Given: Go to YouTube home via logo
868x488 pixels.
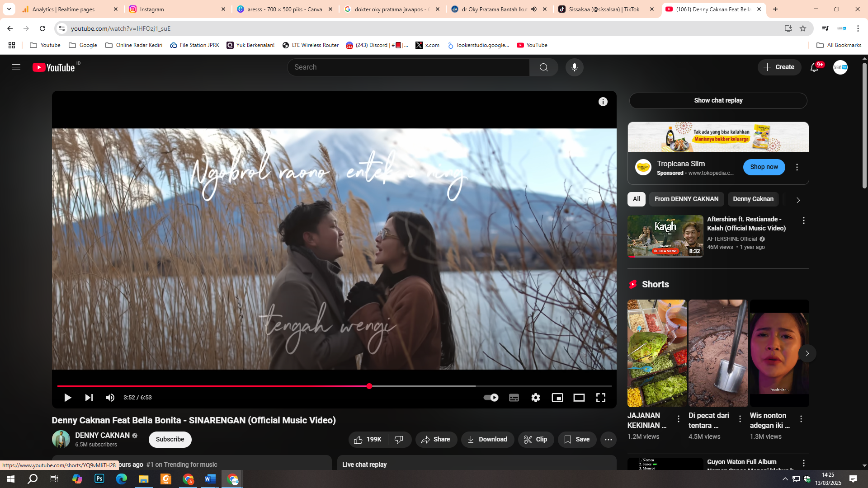Looking at the screenshot, I should 53,67.
